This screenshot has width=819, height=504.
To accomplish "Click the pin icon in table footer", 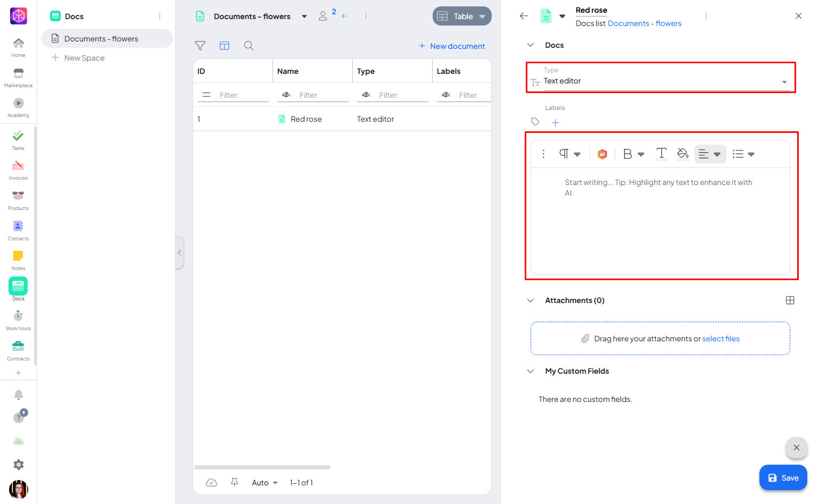I will pos(234,482).
